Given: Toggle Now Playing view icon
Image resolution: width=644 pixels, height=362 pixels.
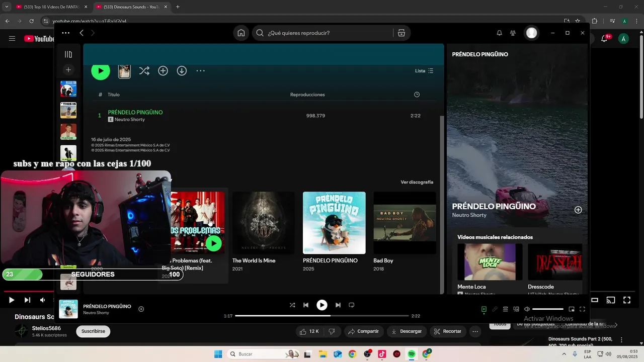Looking at the screenshot, I should tap(484, 309).
